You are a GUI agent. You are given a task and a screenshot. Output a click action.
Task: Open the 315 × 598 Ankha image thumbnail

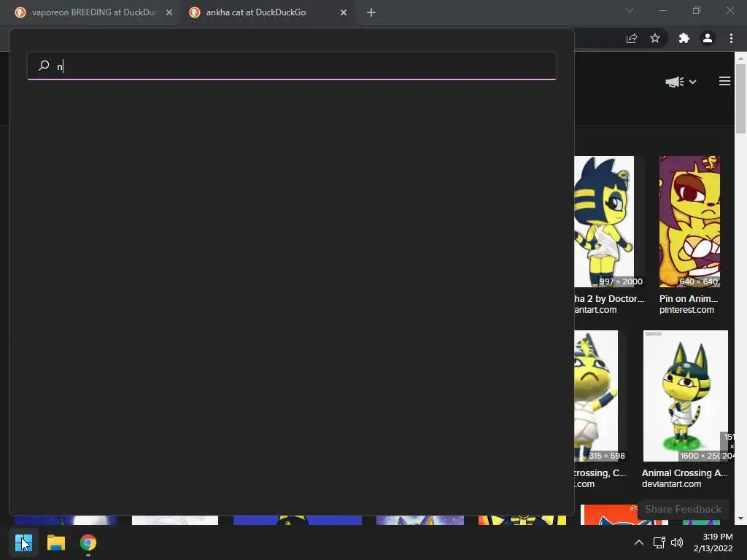pyautogui.click(x=596, y=396)
